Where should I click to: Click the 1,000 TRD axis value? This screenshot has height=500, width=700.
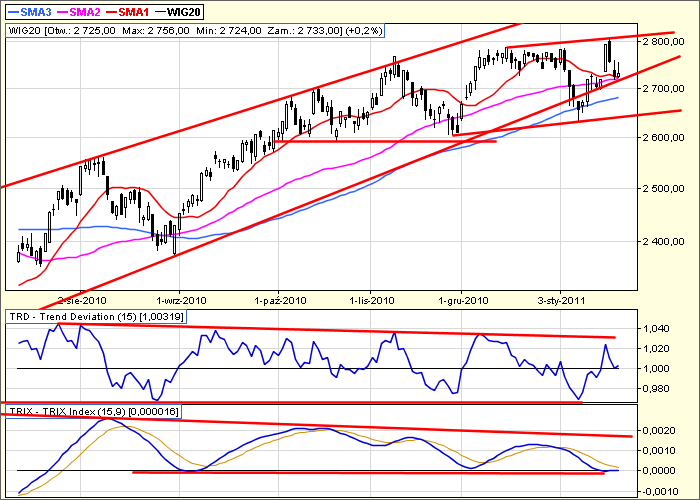point(655,369)
